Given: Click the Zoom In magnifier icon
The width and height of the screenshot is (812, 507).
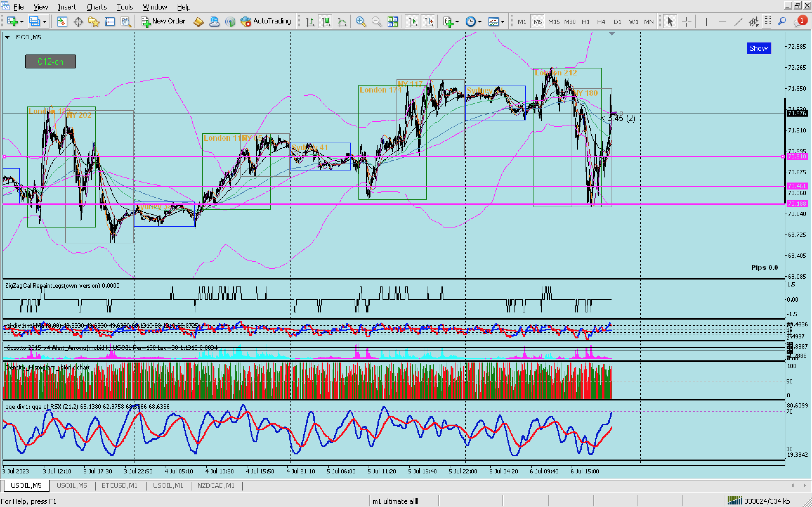Looking at the screenshot, I should pyautogui.click(x=360, y=22).
